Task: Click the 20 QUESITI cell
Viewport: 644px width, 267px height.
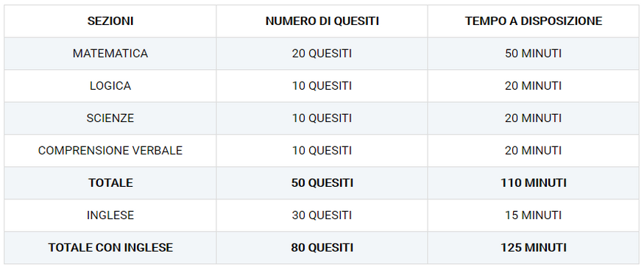Action: 322,54
